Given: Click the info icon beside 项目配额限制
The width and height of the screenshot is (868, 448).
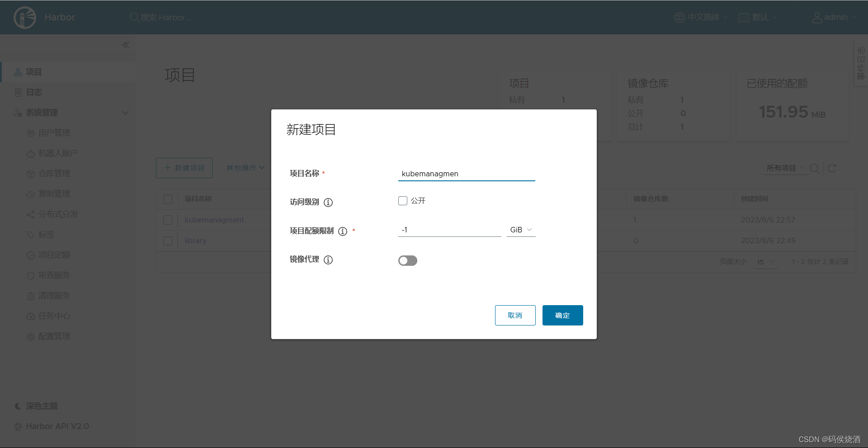Looking at the screenshot, I should (x=343, y=231).
